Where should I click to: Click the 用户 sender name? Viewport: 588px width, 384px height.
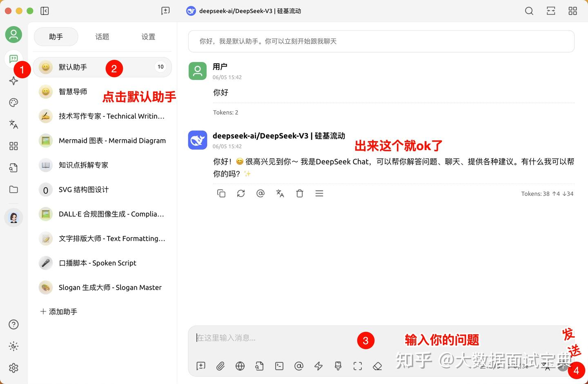click(220, 67)
